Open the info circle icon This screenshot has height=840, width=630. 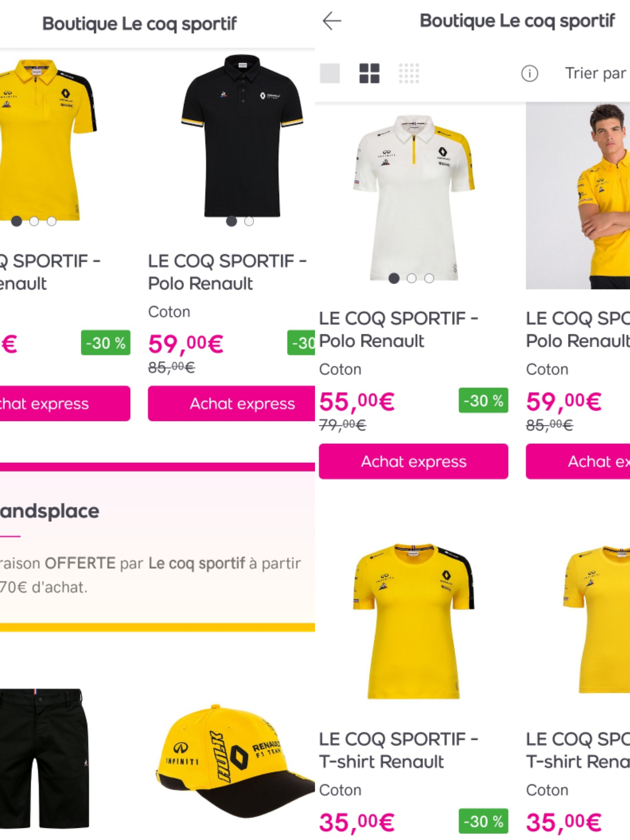(x=529, y=73)
